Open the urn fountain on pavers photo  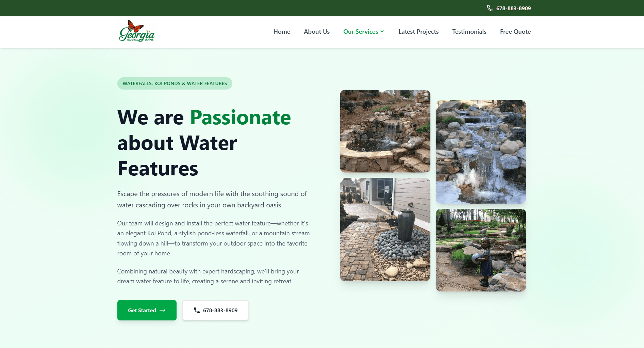[x=385, y=230]
